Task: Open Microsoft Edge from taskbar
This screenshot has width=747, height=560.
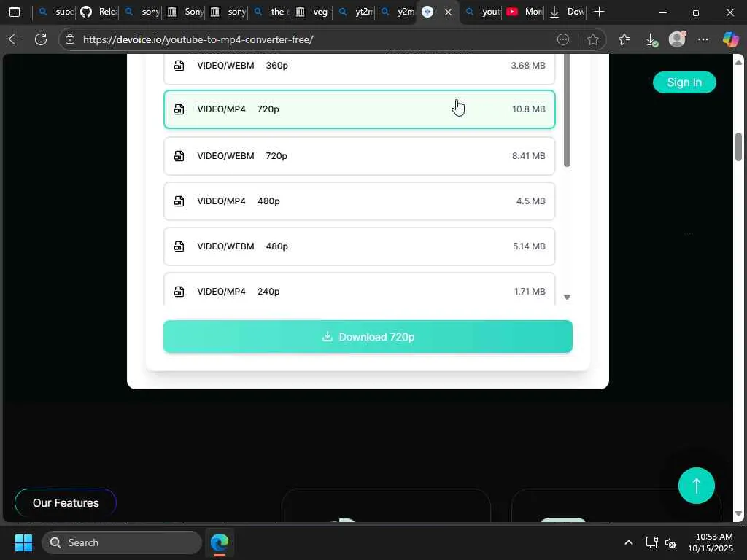Action: (x=220, y=542)
